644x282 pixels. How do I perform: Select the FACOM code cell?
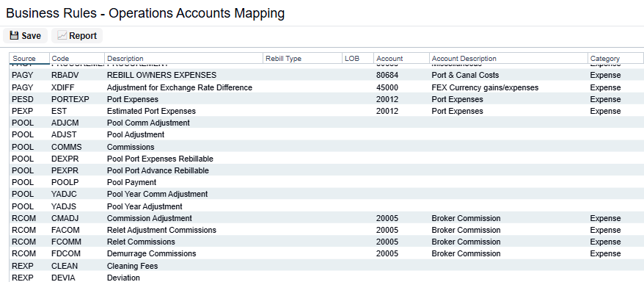pos(65,230)
